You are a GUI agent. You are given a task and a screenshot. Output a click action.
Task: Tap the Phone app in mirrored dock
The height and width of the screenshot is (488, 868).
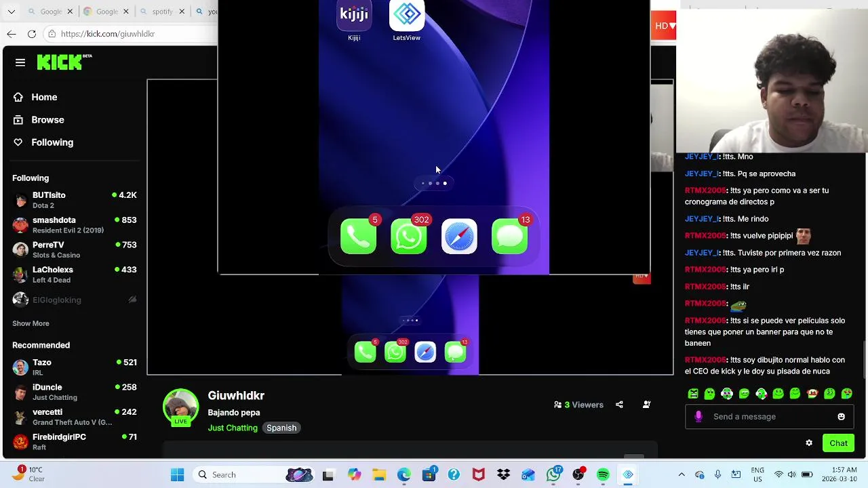coord(358,237)
